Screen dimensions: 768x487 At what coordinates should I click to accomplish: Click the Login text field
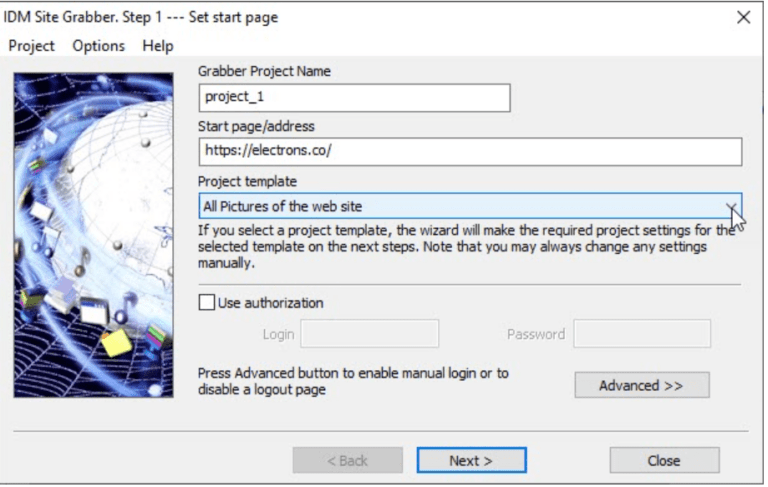(x=369, y=334)
